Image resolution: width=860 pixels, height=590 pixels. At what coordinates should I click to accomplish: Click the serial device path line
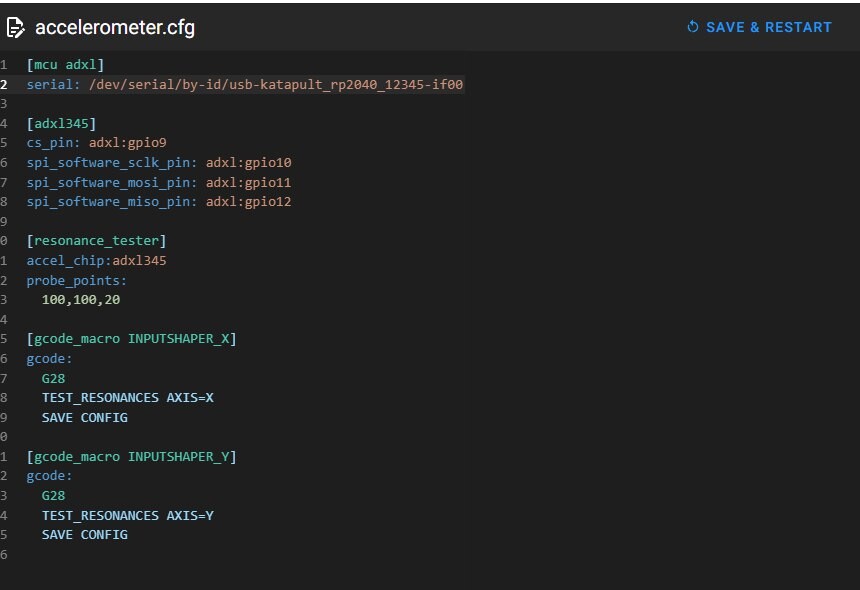pyautogui.click(x=245, y=85)
